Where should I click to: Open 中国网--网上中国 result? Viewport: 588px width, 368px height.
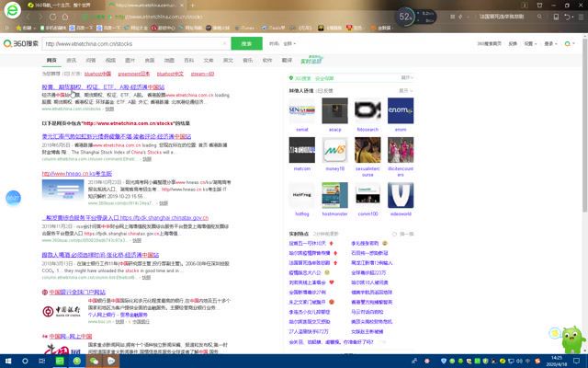pos(71,337)
